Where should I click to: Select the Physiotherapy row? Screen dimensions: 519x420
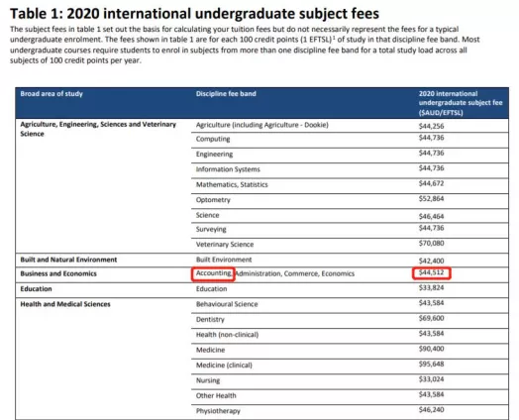pos(350,411)
